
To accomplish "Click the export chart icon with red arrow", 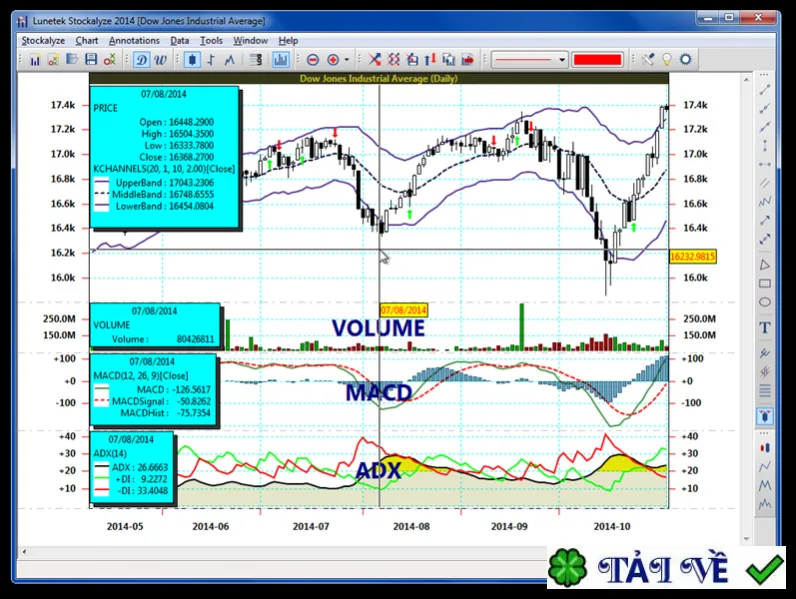I will 468,60.
